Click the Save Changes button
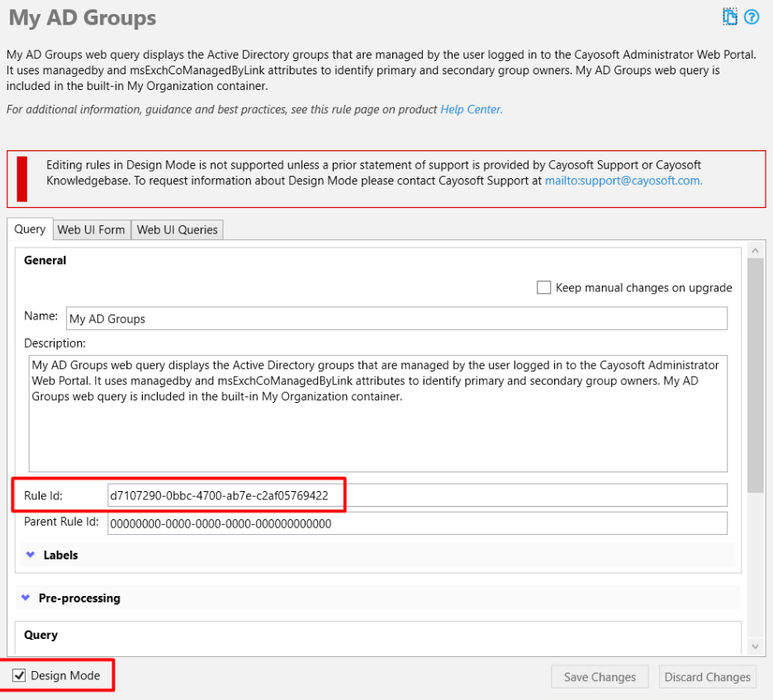 point(600,677)
